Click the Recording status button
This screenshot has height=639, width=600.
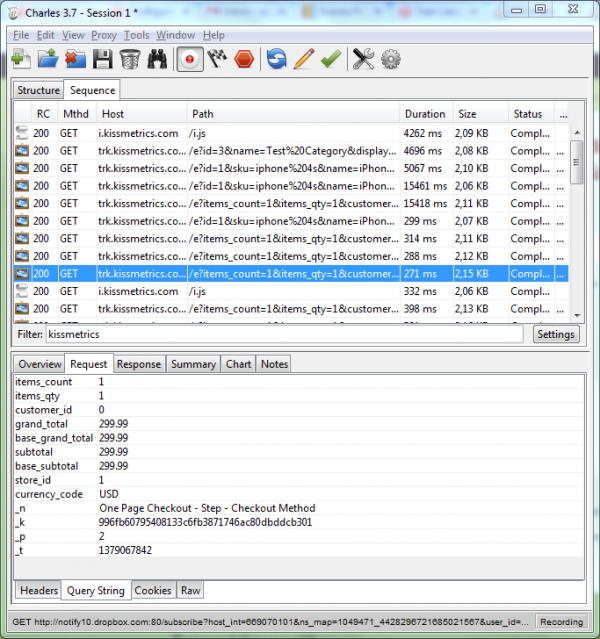coord(561,622)
